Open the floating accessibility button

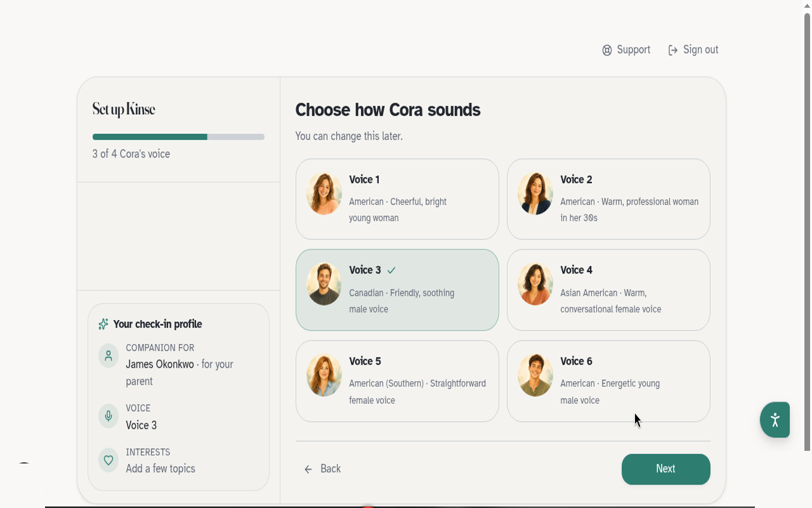coord(775,420)
